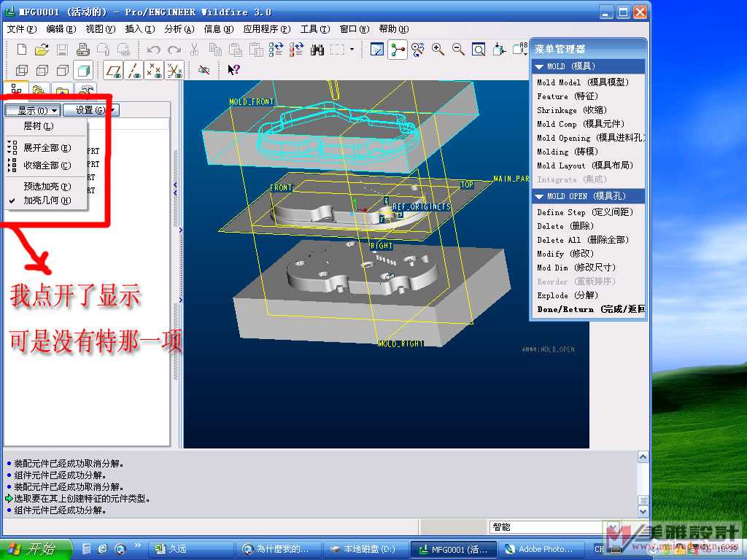The width and height of the screenshot is (747, 560).
Task: Switch to hidden line display mode
Action: [x=42, y=71]
